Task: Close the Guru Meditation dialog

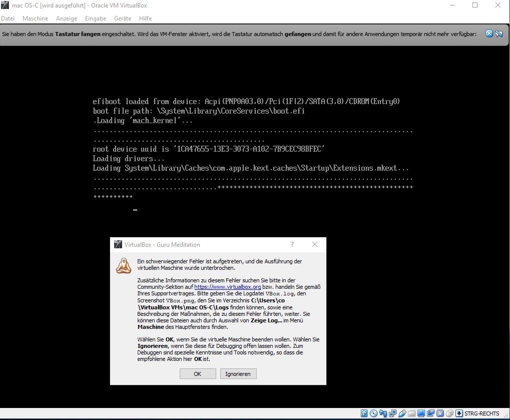Action: point(314,244)
